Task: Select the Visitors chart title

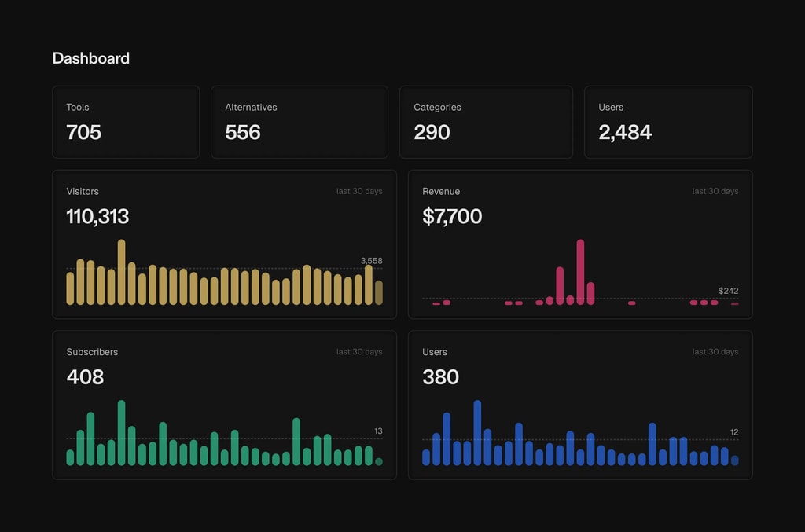Action: [x=83, y=191]
